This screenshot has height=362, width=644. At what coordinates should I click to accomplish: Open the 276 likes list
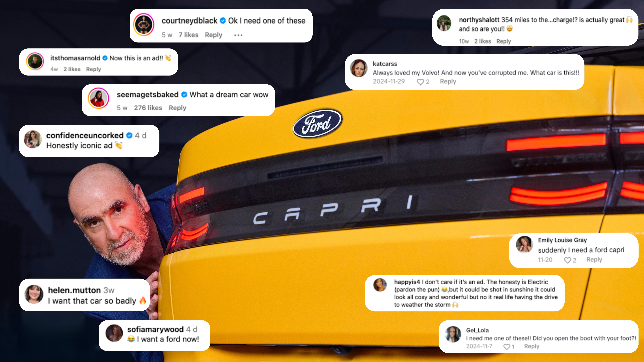pyautogui.click(x=148, y=108)
